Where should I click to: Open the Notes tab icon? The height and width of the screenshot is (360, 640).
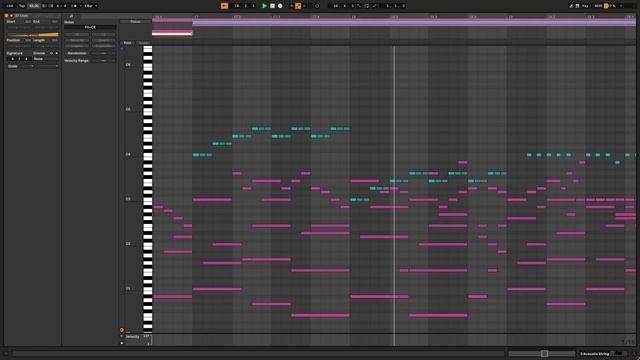pos(71,16)
